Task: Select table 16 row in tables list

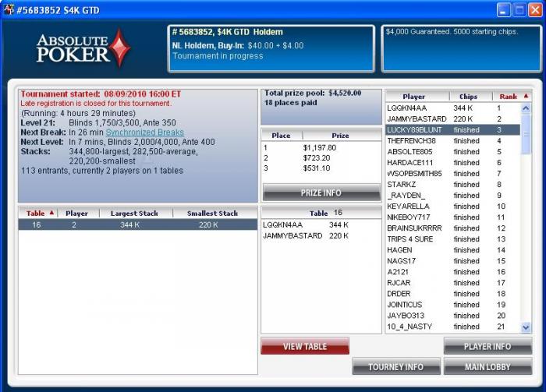Action: (x=138, y=224)
